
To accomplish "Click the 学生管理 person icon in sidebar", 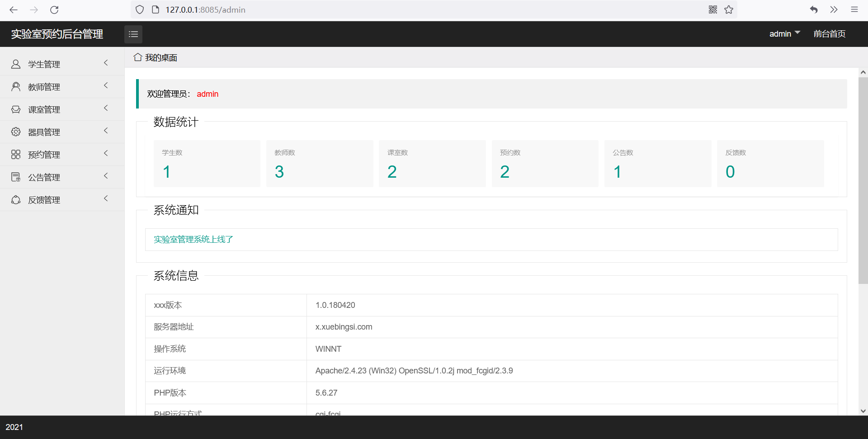I will click(x=16, y=64).
